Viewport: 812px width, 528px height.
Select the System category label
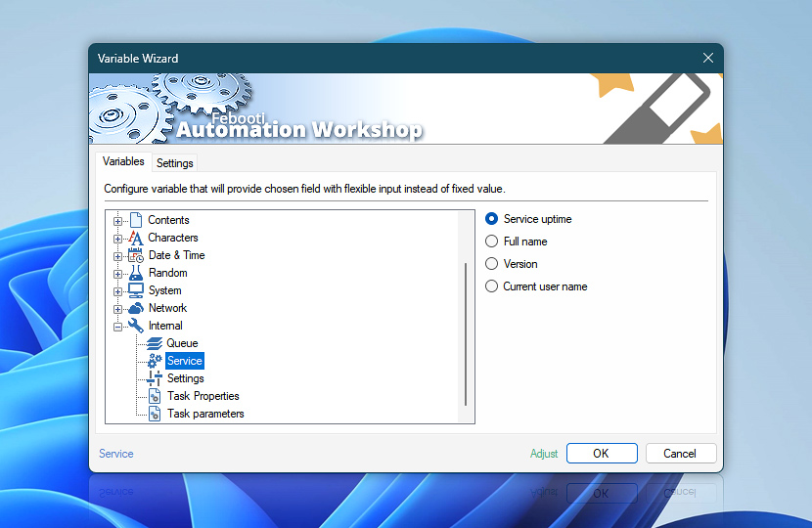(165, 290)
